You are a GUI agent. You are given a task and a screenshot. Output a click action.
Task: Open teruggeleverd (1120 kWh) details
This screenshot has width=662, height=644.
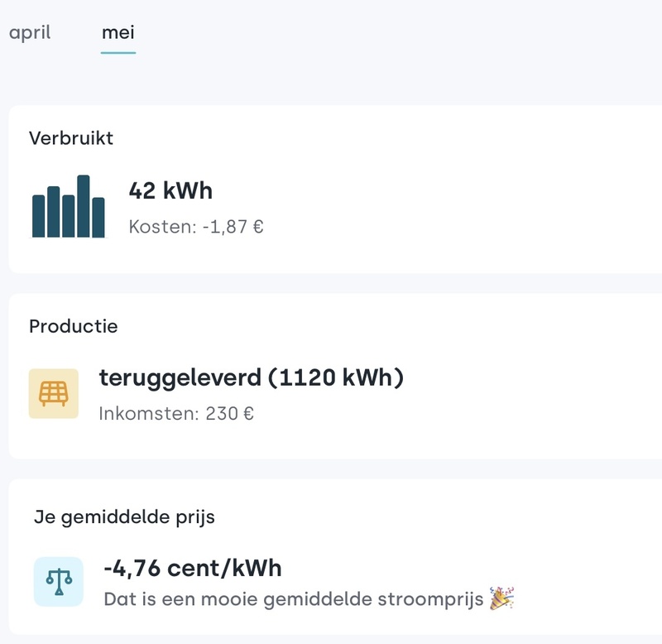point(251,378)
